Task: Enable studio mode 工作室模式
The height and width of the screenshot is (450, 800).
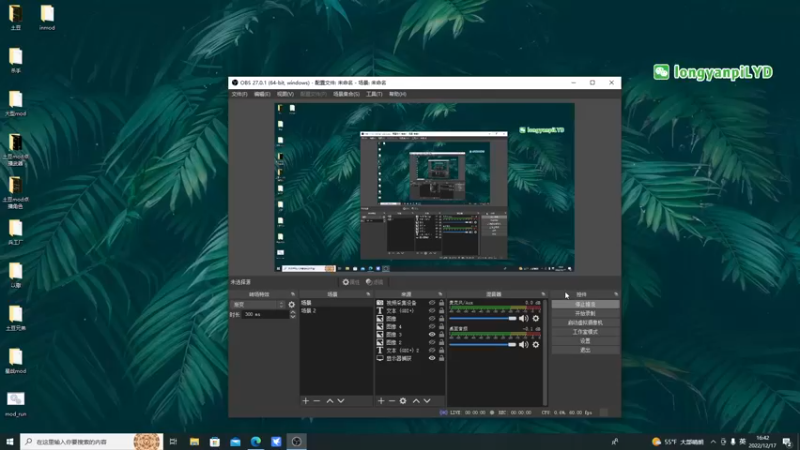Action: coord(585,332)
